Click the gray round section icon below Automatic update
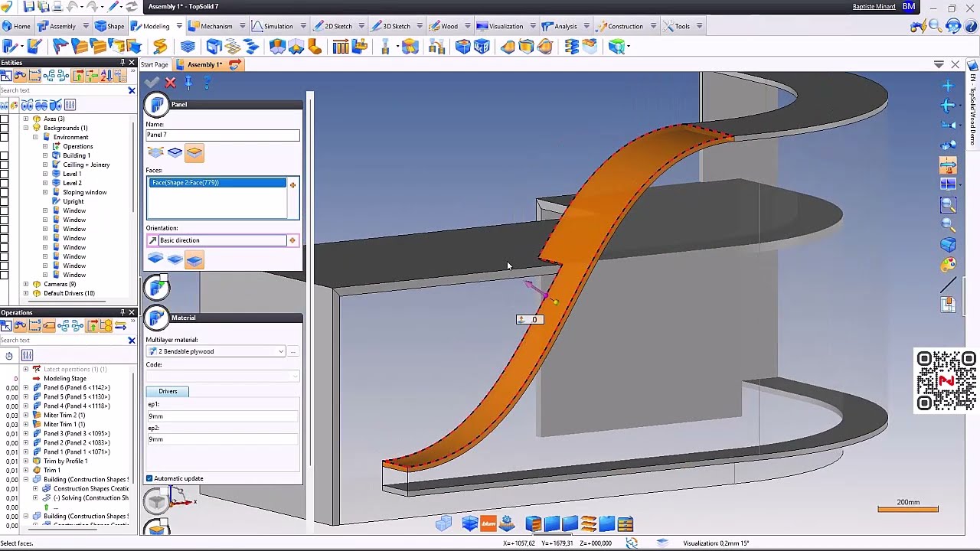Screen dimensions: 980x551 point(156,501)
